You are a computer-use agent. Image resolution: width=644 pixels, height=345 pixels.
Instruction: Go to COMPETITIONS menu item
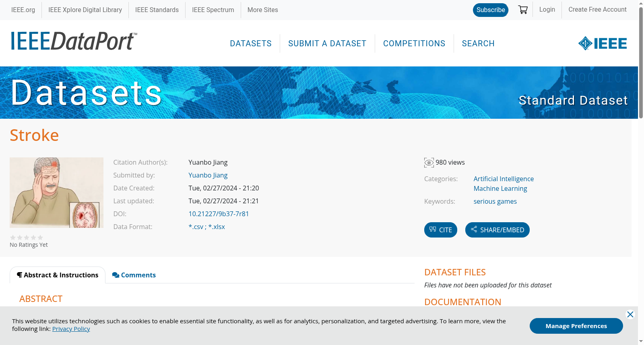click(414, 43)
